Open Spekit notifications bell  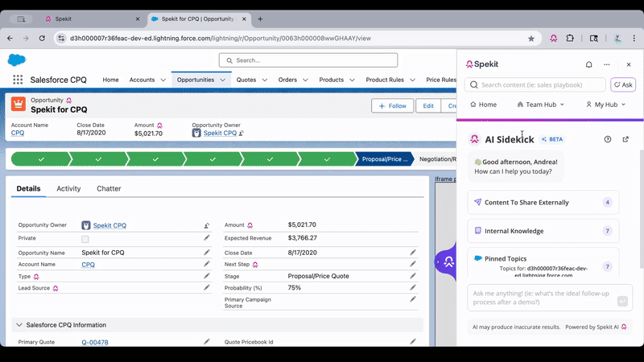point(588,64)
